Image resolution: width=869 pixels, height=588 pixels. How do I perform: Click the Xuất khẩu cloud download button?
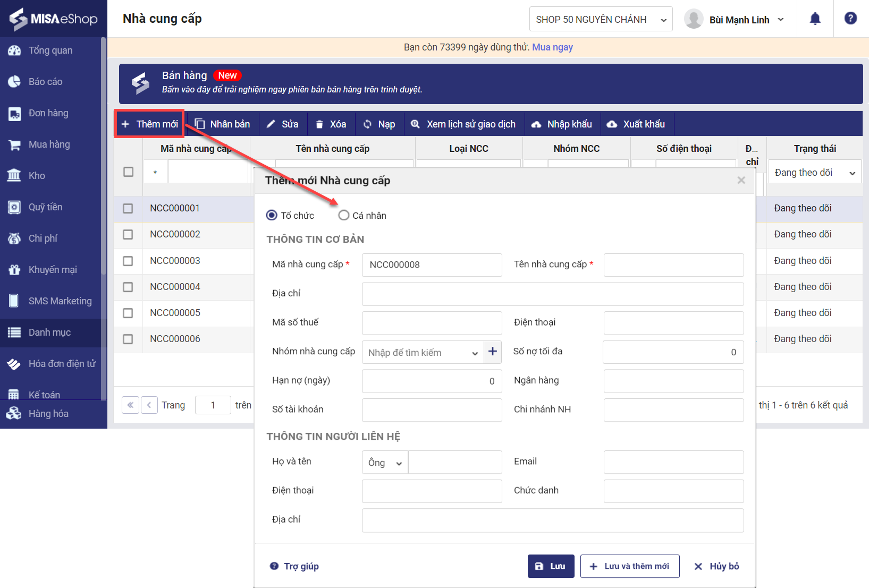click(636, 124)
